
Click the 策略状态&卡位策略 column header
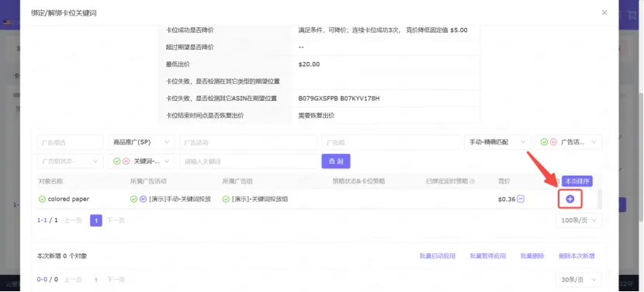pyautogui.click(x=359, y=182)
